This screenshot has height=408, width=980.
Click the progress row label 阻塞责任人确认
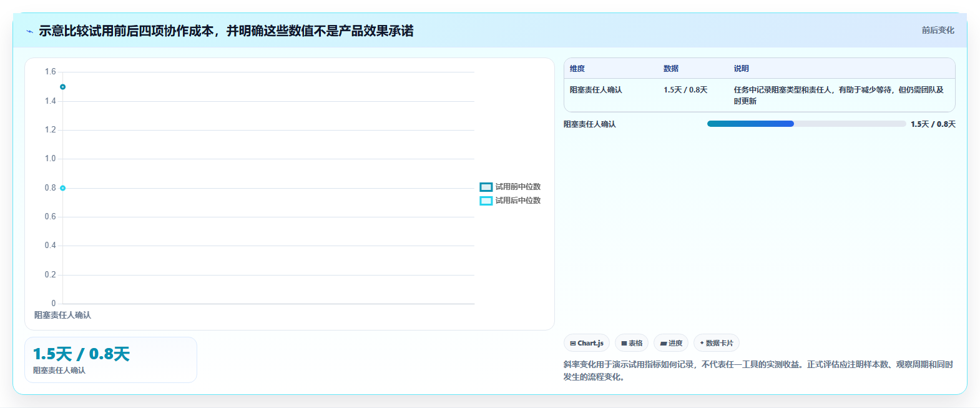point(590,124)
